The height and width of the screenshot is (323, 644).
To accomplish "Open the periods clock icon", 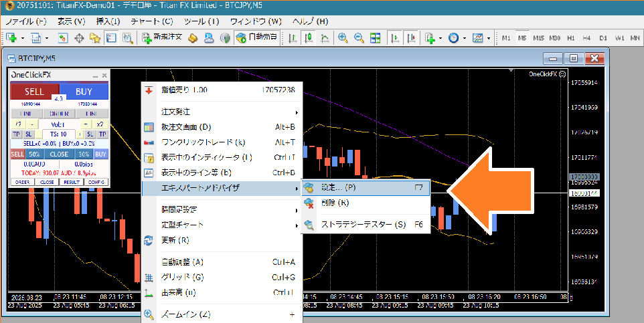I will click(x=453, y=38).
